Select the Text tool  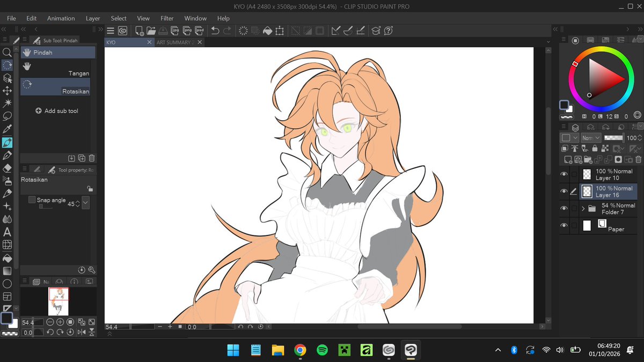click(x=7, y=232)
